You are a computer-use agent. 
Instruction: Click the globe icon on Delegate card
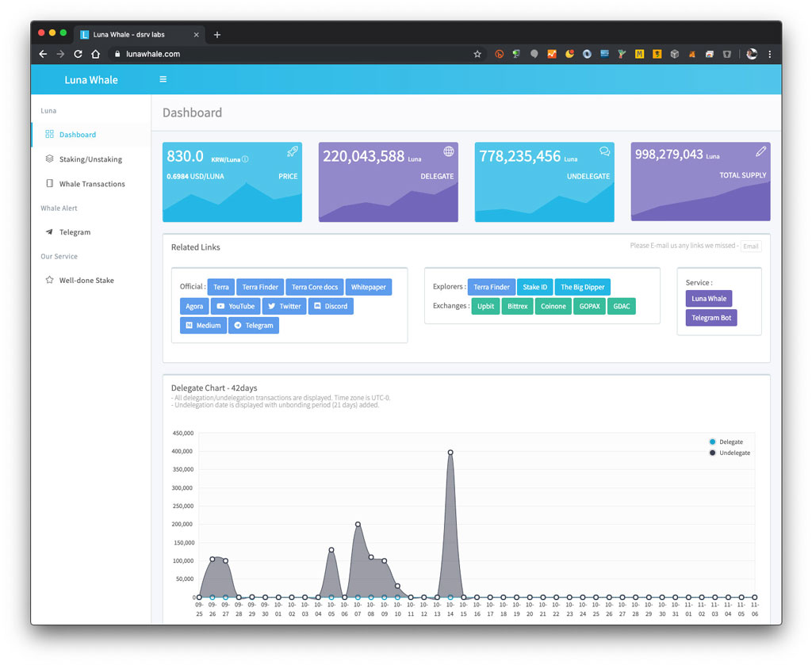[449, 151]
